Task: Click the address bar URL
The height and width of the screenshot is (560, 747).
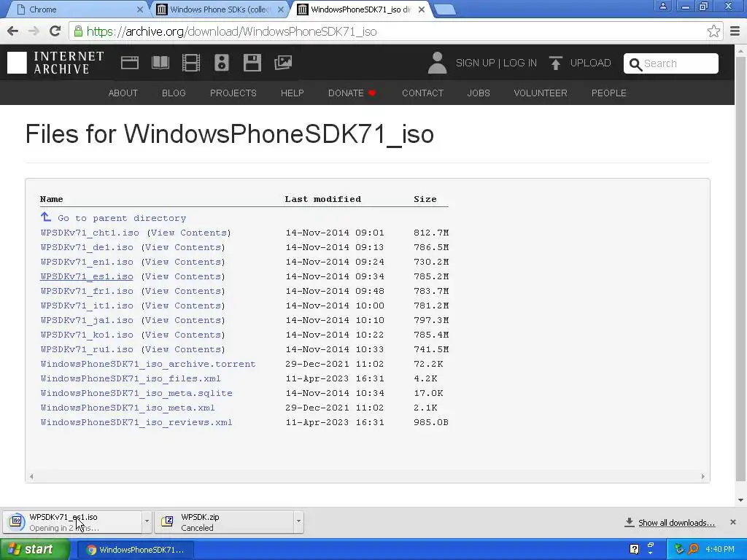Action: pyautogui.click(x=231, y=31)
